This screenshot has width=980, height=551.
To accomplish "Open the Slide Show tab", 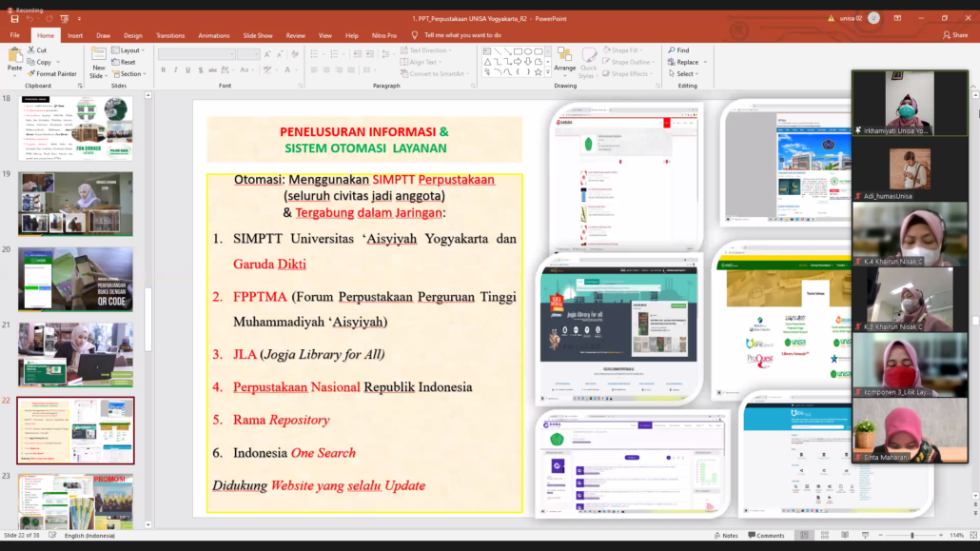I will [258, 35].
